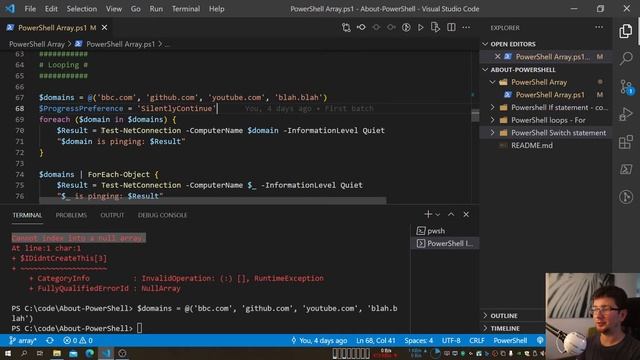Select the Terminal panel tab
Image resolution: width=640 pixels, height=360 pixels.
(x=27, y=215)
